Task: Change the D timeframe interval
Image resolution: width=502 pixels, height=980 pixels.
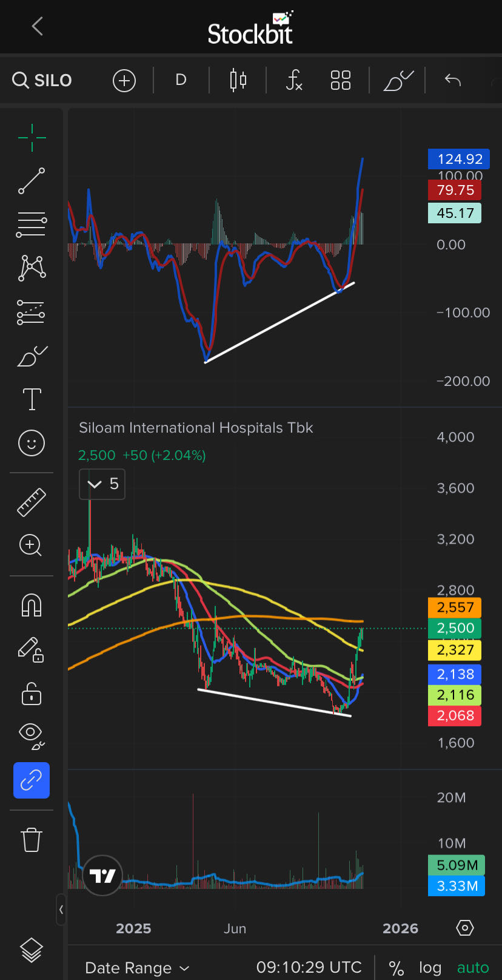Action: 181,80
